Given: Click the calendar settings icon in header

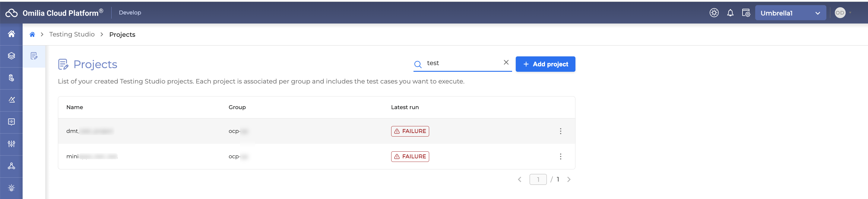Looking at the screenshot, I should pyautogui.click(x=746, y=13).
